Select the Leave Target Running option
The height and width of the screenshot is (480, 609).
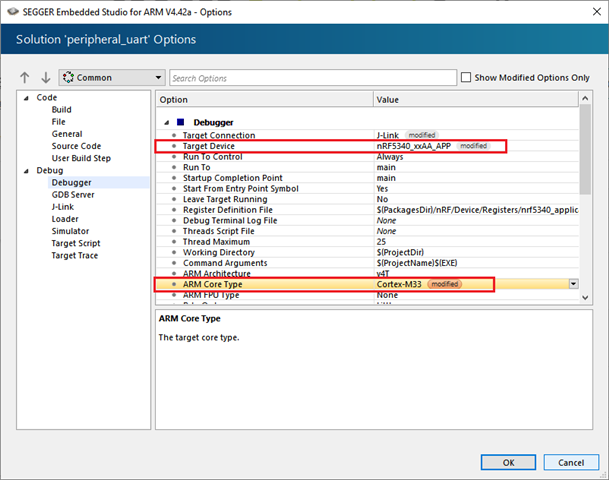(x=367, y=199)
